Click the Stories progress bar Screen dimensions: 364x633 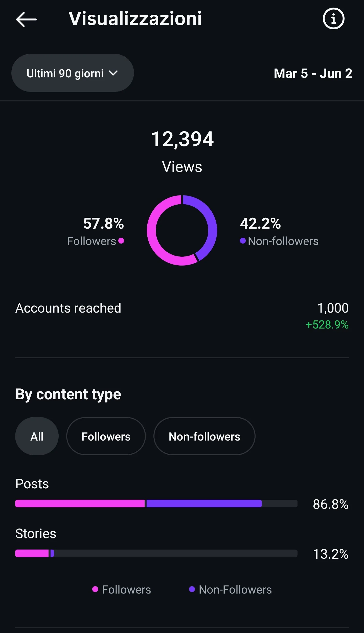point(156,553)
